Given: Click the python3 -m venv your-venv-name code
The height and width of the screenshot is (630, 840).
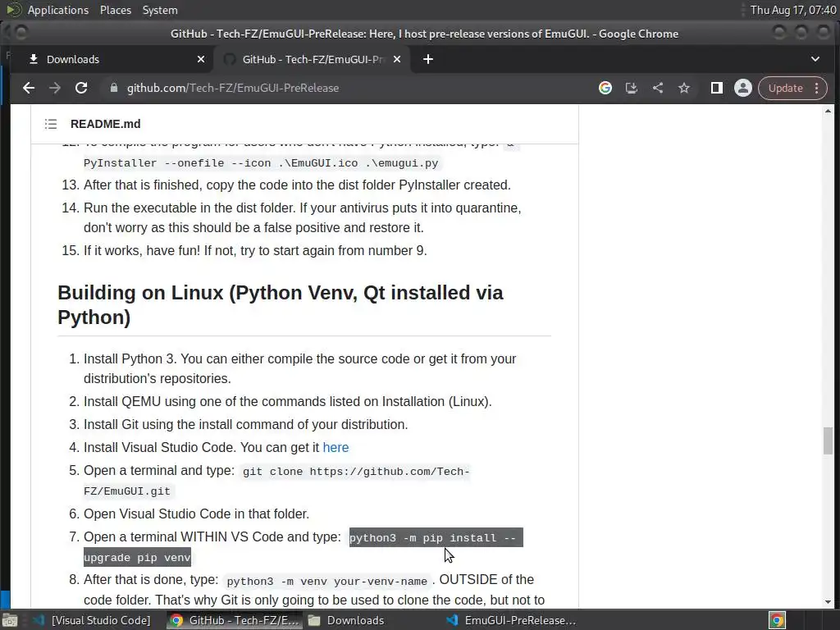Looking at the screenshot, I should 326,582.
